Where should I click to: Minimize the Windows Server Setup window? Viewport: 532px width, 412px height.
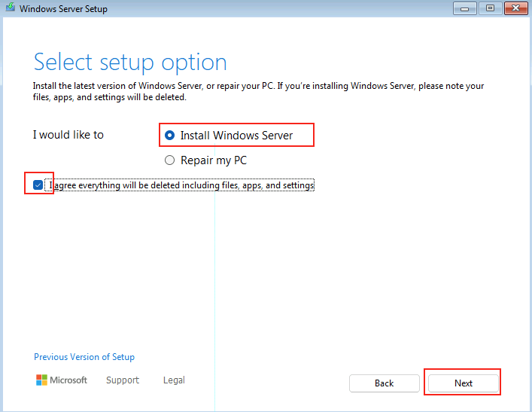[x=465, y=8]
